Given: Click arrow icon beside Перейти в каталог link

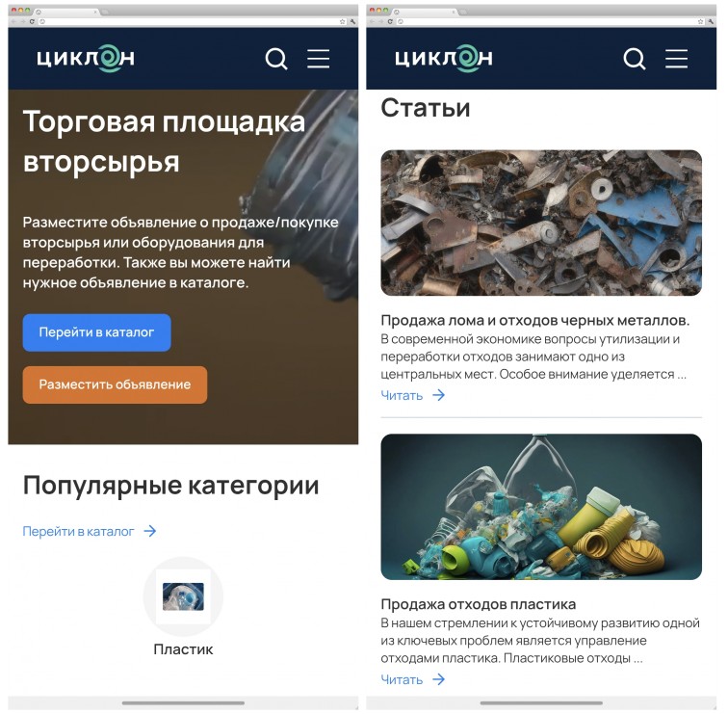Looking at the screenshot, I should pyautogui.click(x=150, y=531).
